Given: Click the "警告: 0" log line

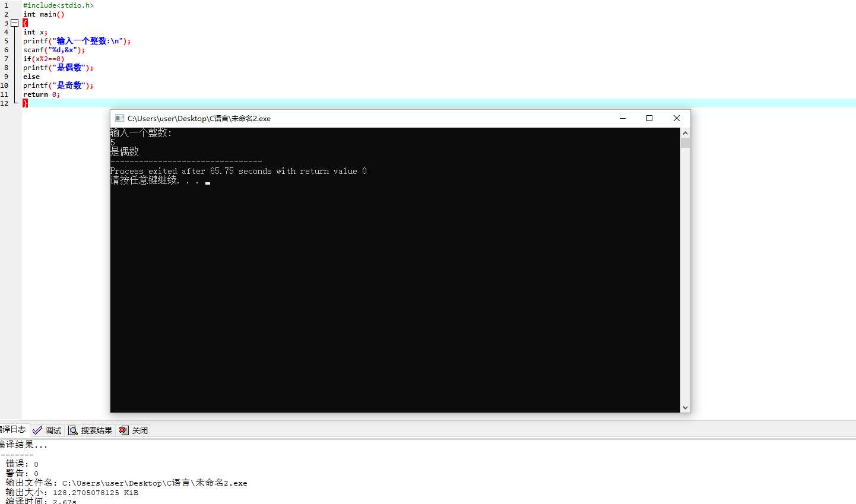Looking at the screenshot, I should [x=23, y=473].
